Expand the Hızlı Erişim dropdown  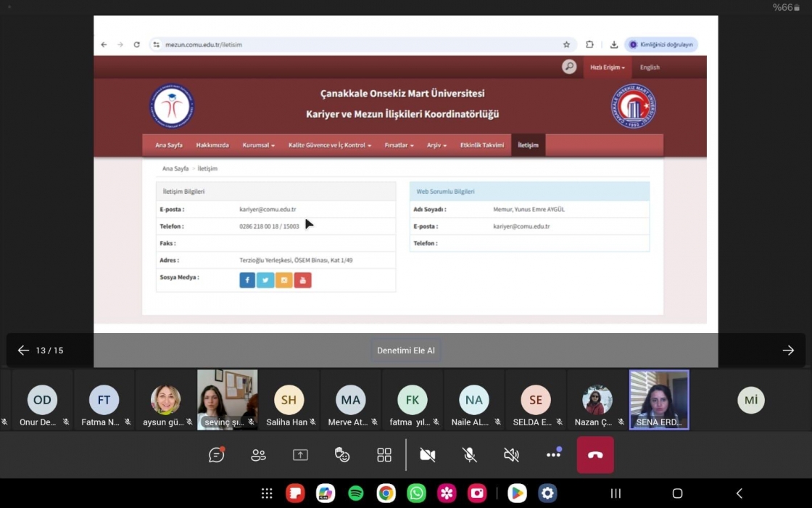[x=608, y=67]
